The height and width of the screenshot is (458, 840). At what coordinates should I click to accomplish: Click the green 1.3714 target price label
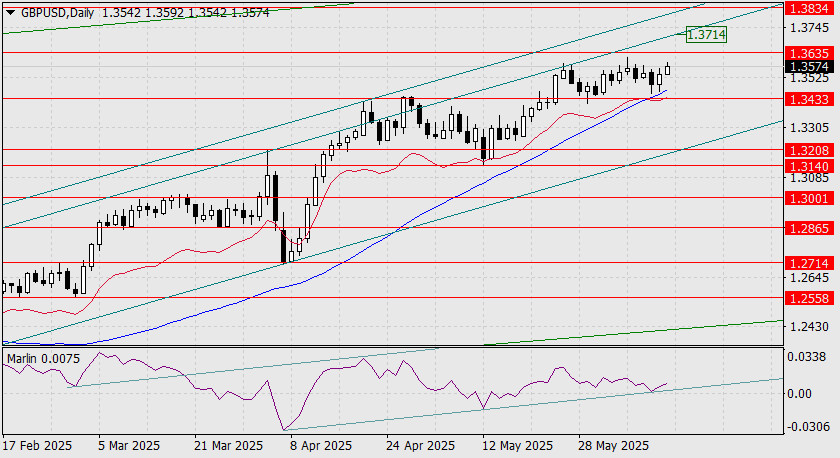point(706,35)
